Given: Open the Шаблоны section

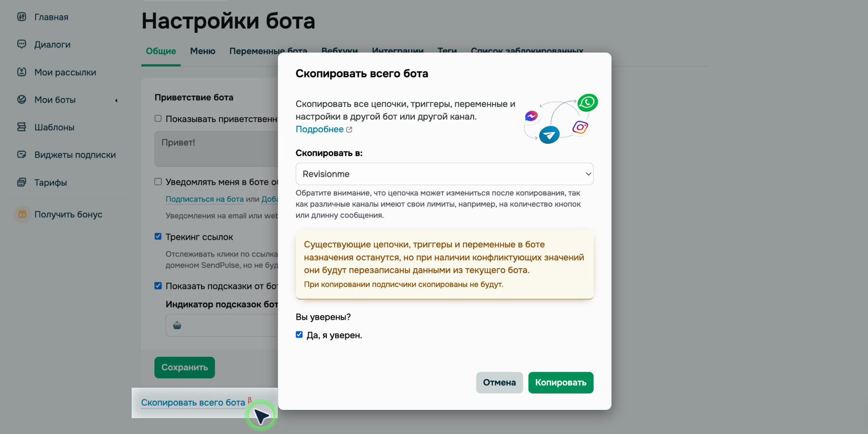Looking at the screenshot, I should (x=53, y=127).
